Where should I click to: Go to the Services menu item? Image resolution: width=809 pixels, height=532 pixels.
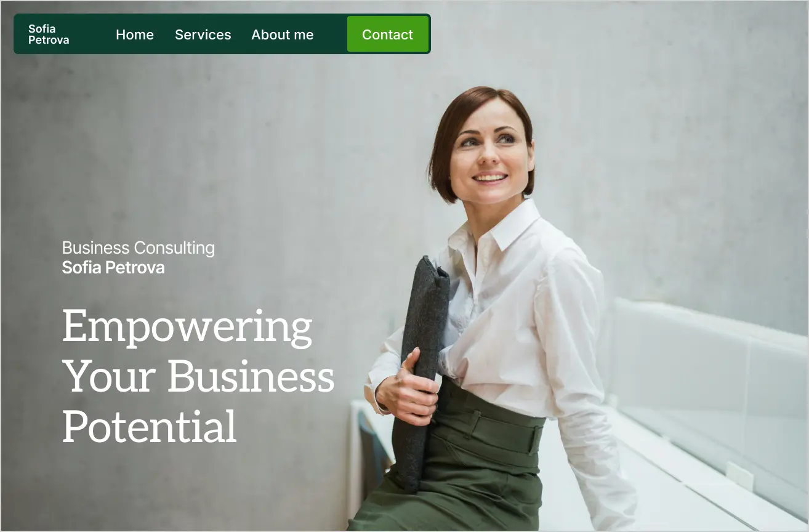coord(203,34)
